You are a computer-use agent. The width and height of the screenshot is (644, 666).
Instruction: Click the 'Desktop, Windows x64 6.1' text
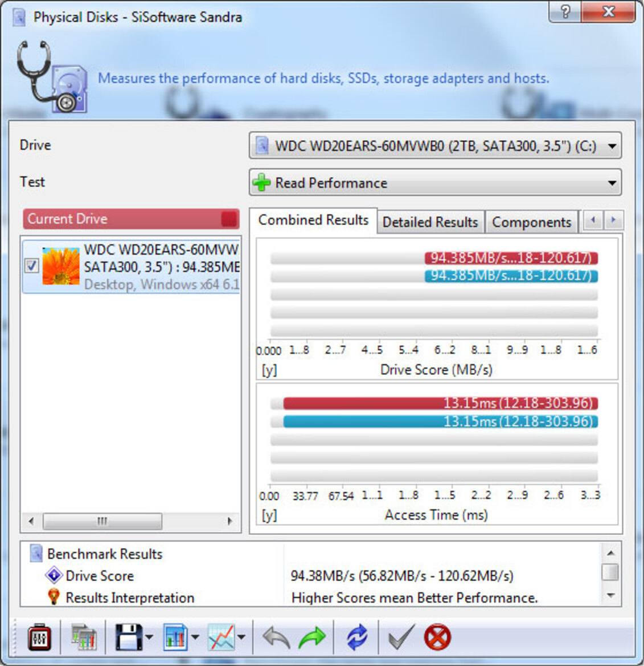point(162,284)
